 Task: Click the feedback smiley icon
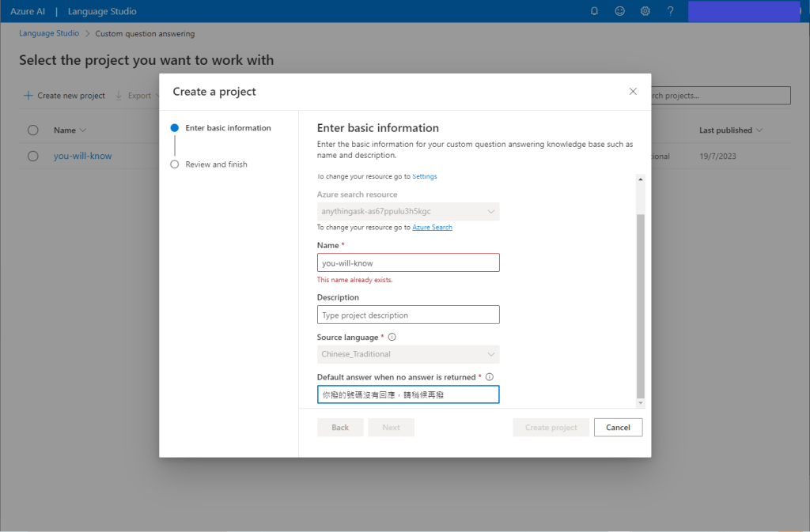click(x=620, y=11)
